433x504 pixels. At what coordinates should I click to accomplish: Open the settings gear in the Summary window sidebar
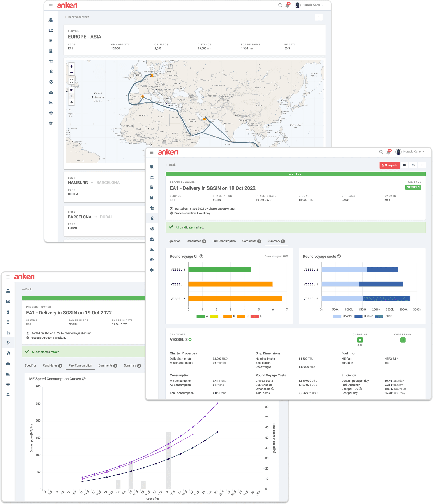152,270
